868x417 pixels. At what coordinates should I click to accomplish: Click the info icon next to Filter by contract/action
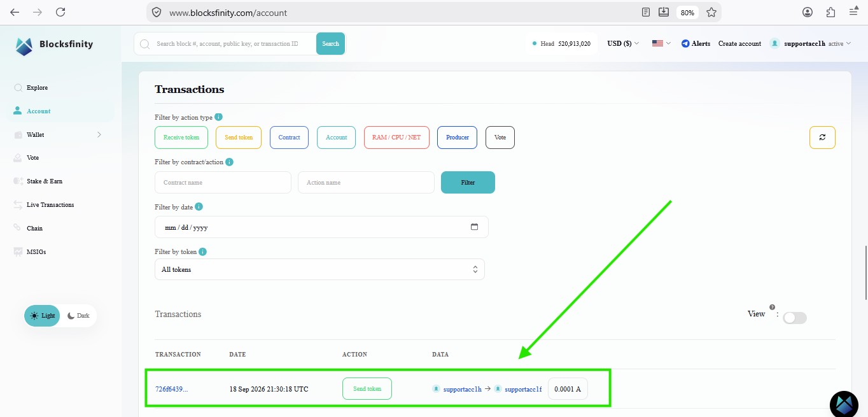tap(230, 162)
